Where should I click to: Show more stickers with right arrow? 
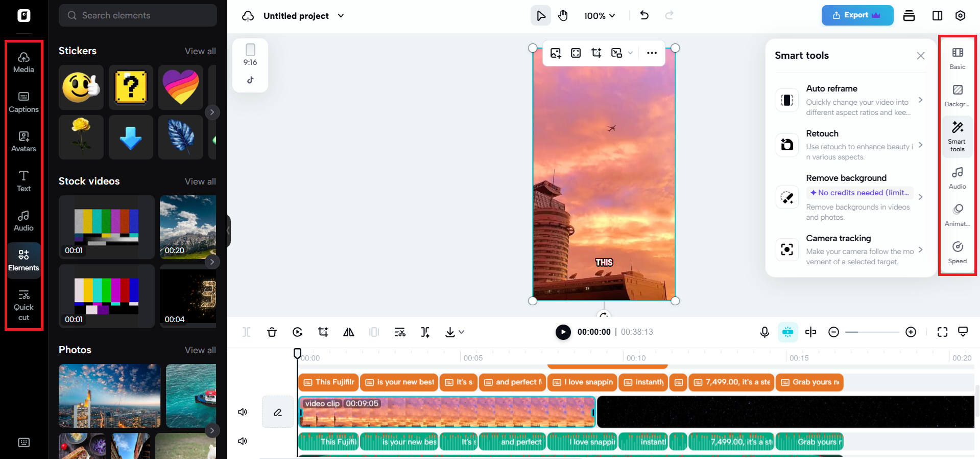coord(212,112)
